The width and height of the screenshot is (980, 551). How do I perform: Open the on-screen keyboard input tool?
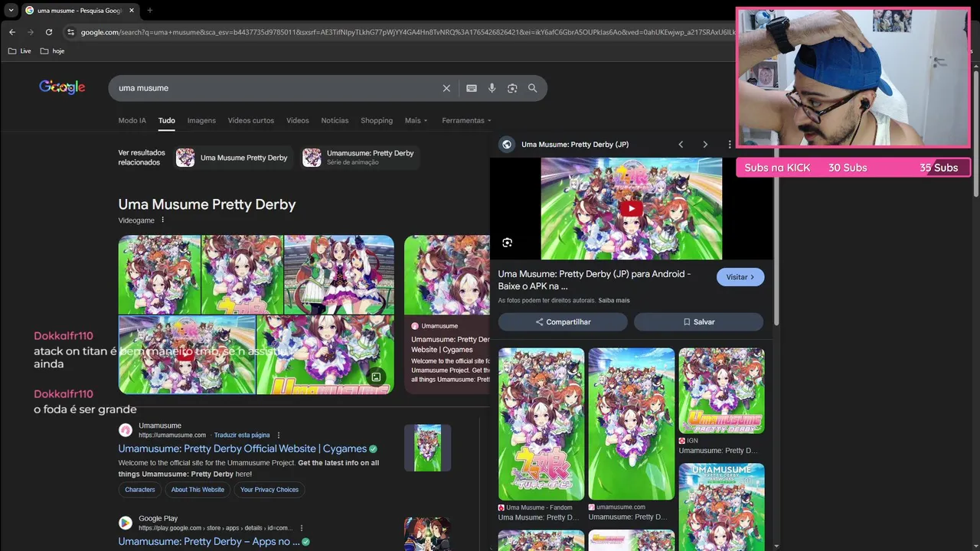coord(472,88)
